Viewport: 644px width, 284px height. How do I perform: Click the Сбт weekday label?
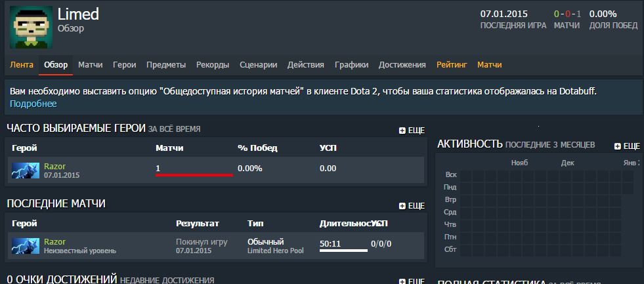point(450,249)
